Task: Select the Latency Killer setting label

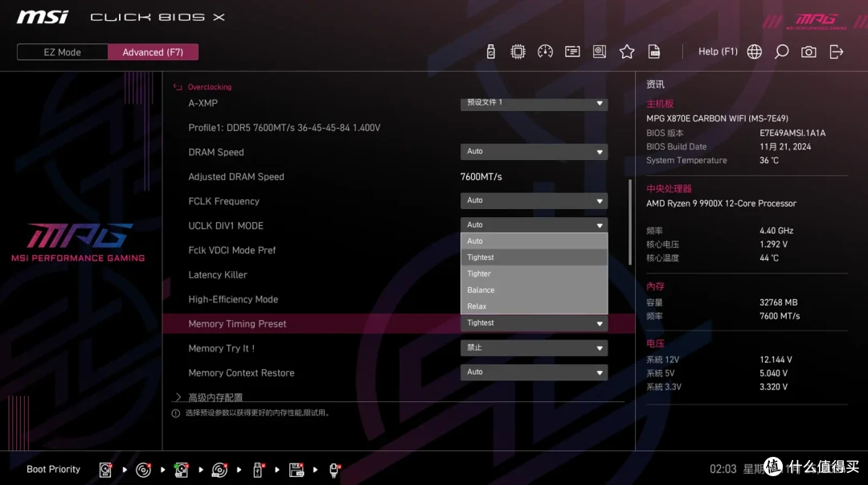Action: [218, 275]
